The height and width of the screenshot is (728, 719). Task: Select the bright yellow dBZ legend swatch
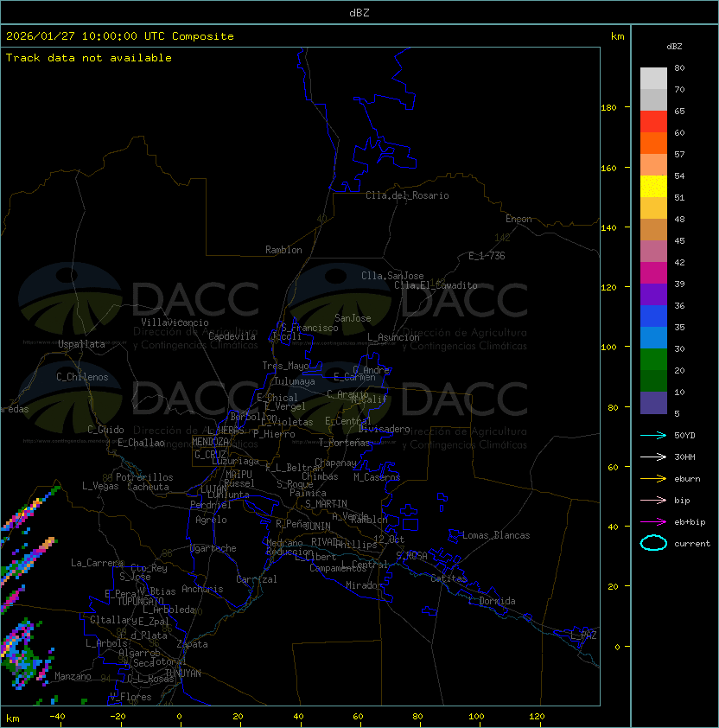653,186
